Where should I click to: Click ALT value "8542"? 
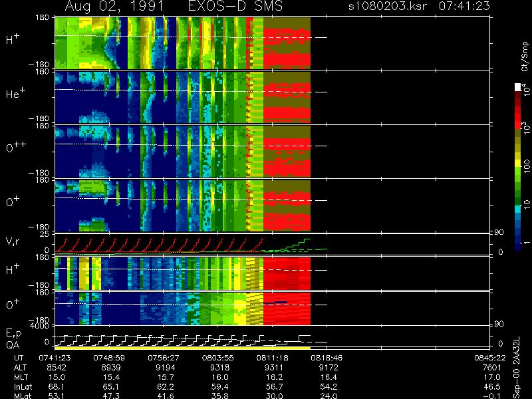[x=57, y=368]
